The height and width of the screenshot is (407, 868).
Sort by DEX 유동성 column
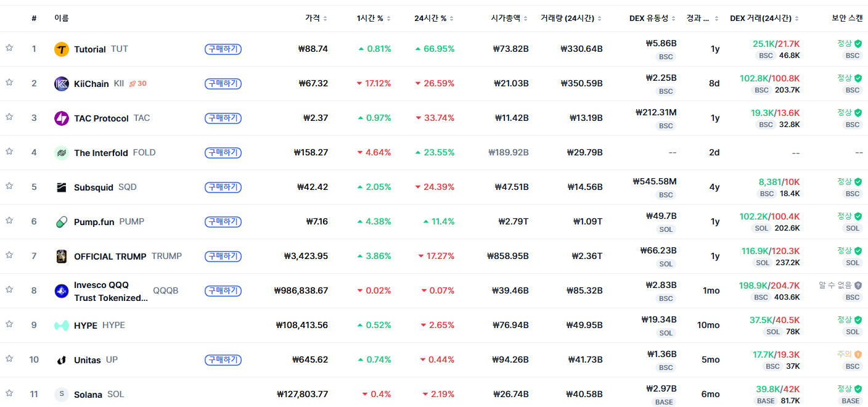pos(653,18)
